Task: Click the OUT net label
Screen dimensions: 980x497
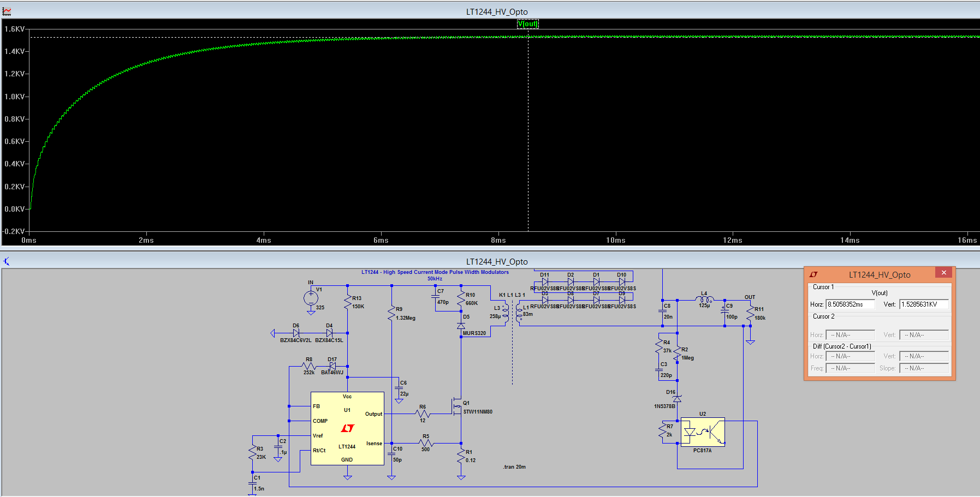Action: (750, 297)
